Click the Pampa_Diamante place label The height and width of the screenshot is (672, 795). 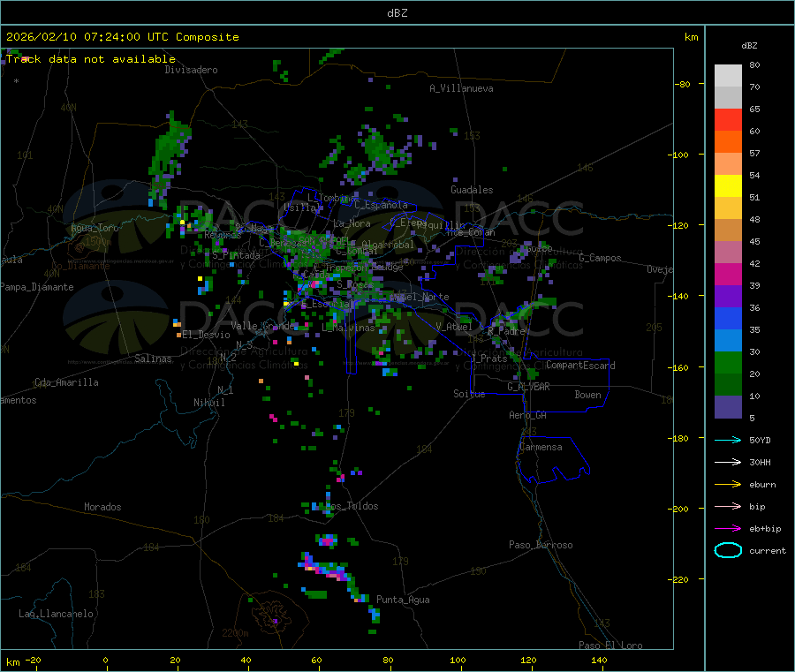pos(37,287)
